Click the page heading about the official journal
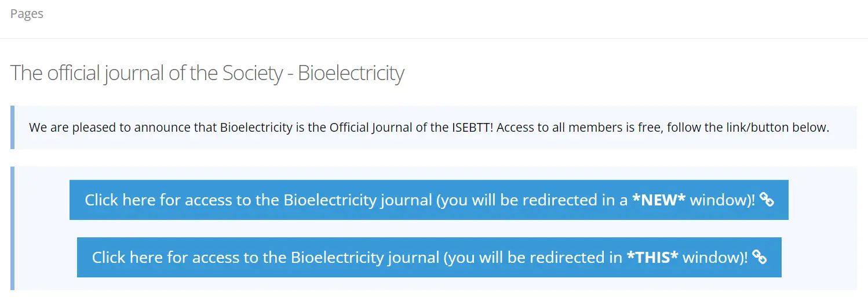The height and width of the screenshot is (300, 868). click(x=207, y=74)
